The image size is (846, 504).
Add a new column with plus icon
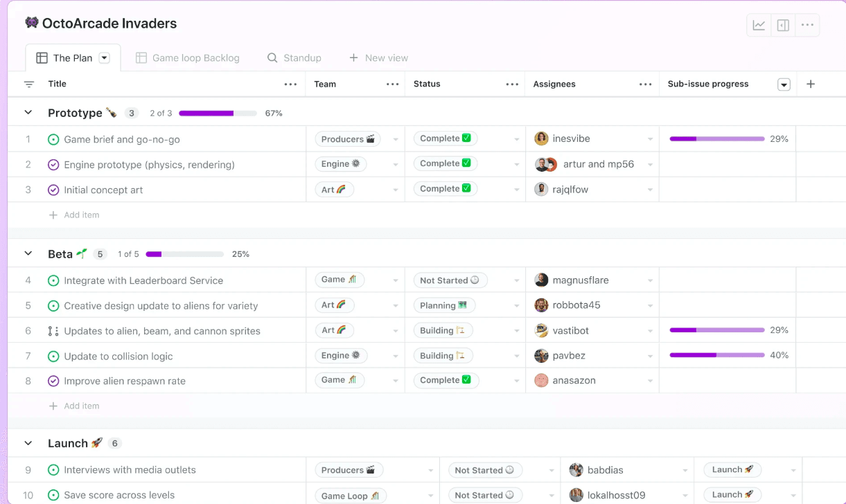[x=811, y=84]
